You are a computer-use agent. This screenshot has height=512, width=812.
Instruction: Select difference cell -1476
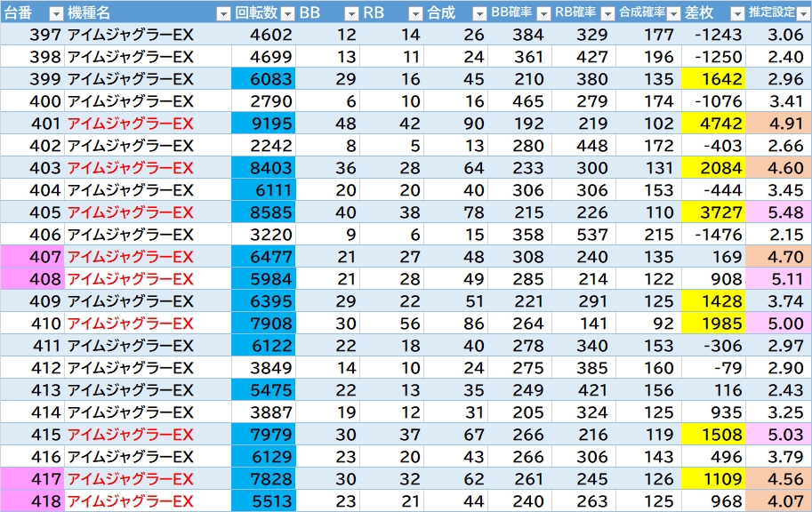(x=713, y=234)
